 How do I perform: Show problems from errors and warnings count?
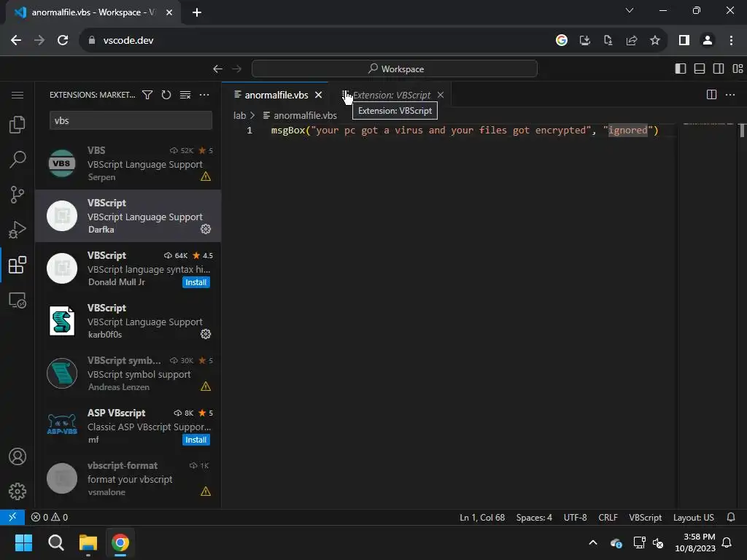(x=50, y=517)
